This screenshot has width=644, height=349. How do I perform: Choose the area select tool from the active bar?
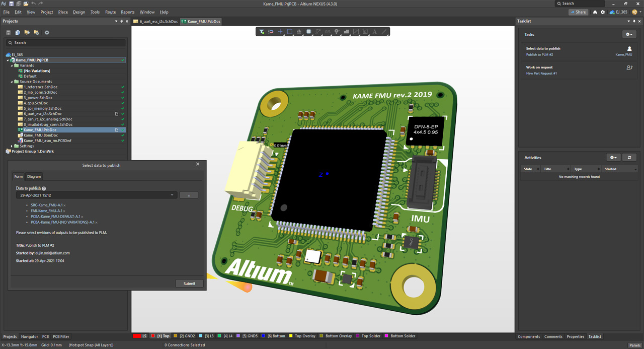tap(290, 31)
